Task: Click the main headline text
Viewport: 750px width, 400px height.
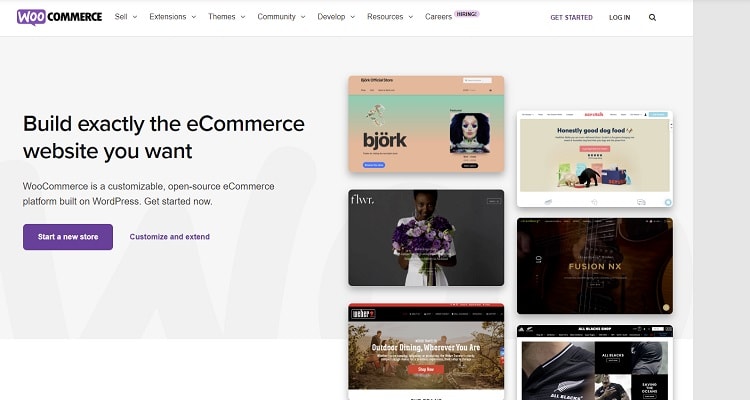Action: pyautogui.click(x=164, y=137)
